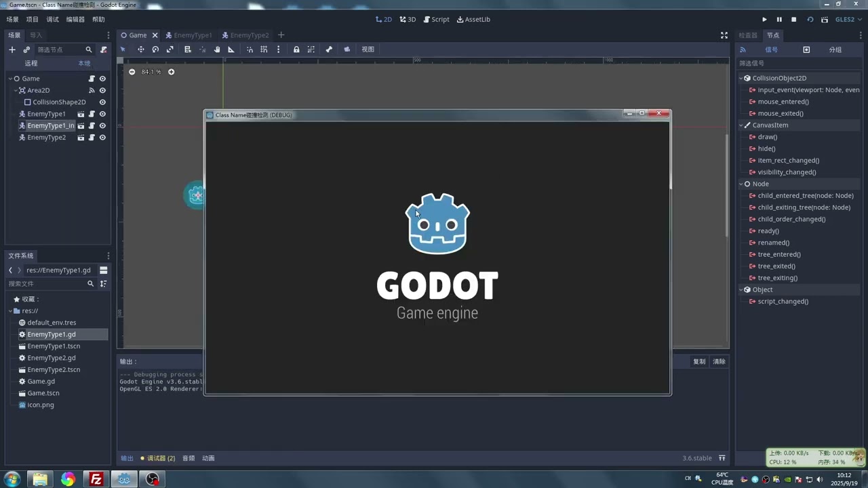
Task: Collapse the Game node in scene tree
Action: [x=10, y=79]
